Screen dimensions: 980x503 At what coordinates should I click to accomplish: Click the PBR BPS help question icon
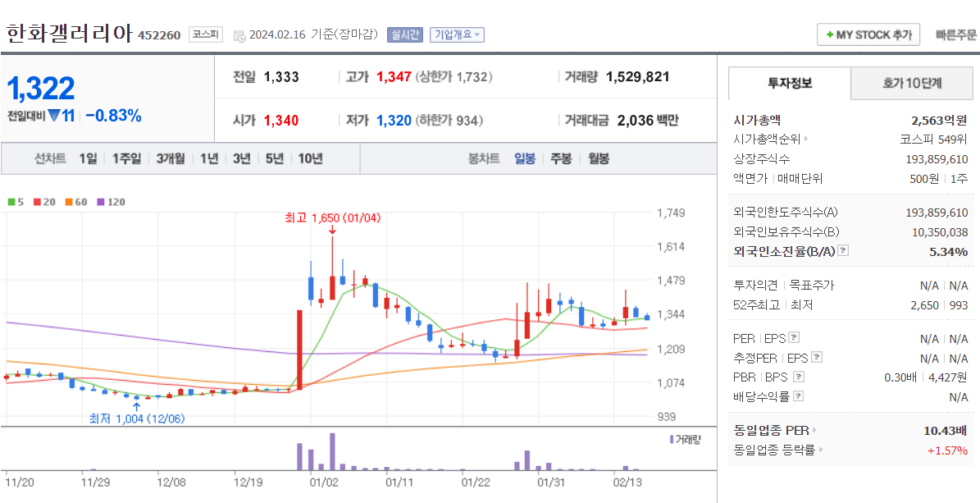(798, 377)
